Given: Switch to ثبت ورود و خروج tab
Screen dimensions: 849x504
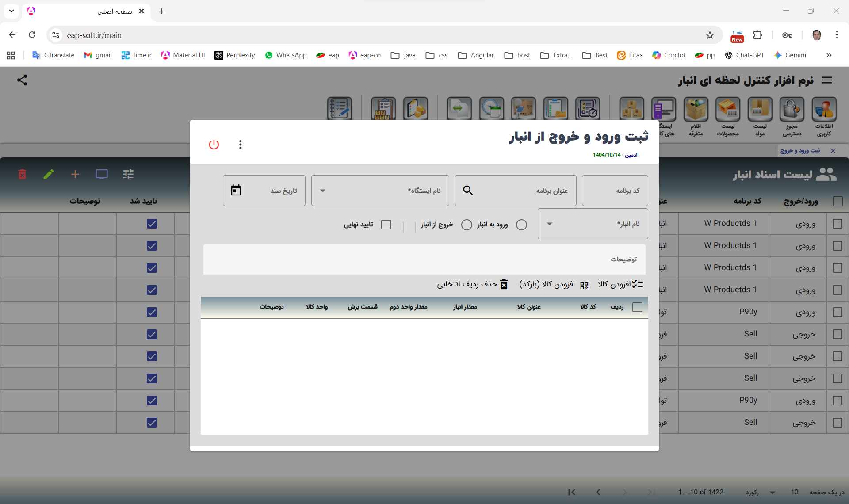Looking at the screenshot, I should pyautogui.click(x=800, y=151).
